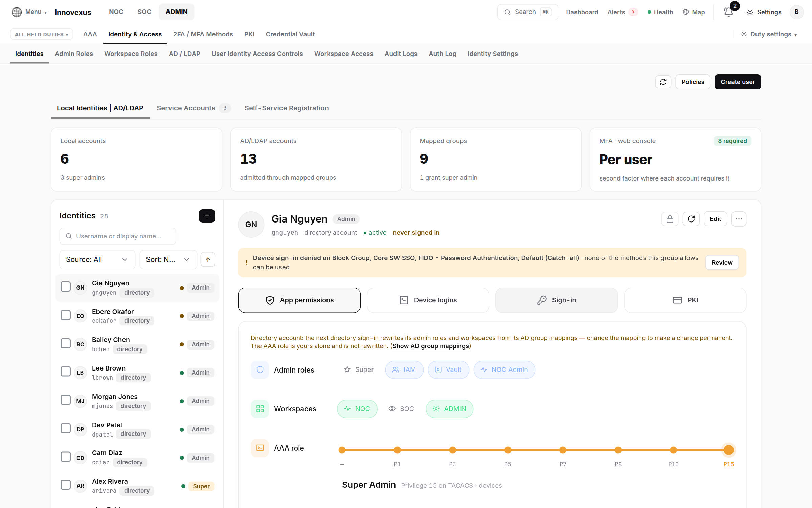Click the B user avatar
Screen dimensions: 812x508
(x=796, y=12)
